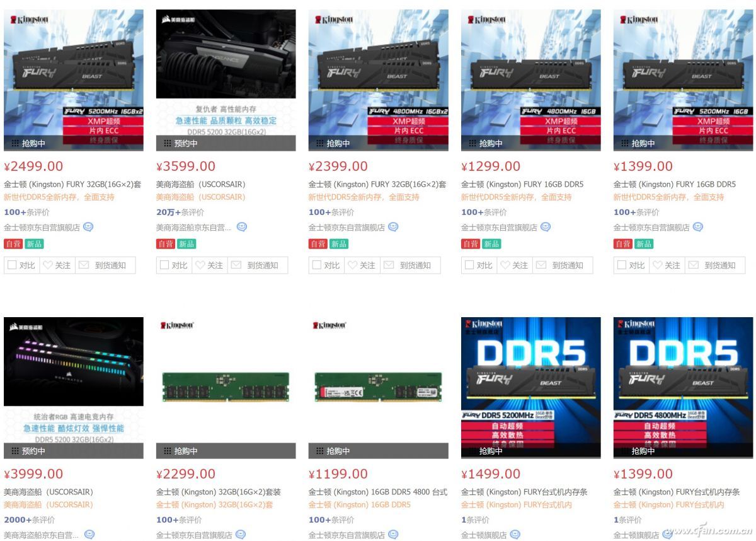Click the ¥1199.00 price
The width and height of the screenshot is (756, 541).
coord(338,474)
